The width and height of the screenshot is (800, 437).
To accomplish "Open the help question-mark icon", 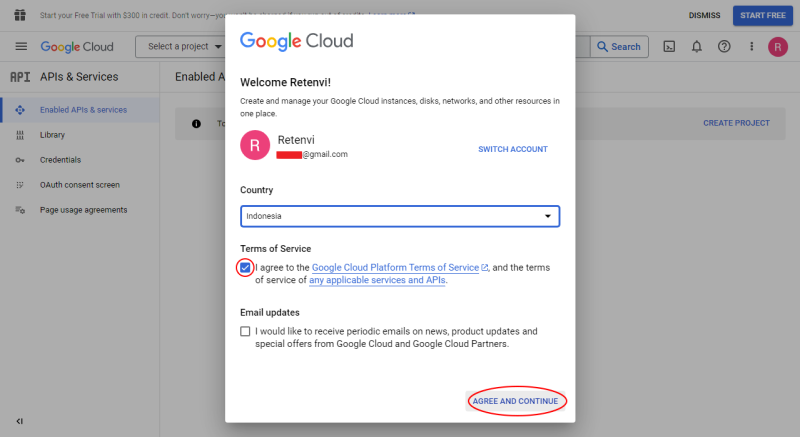I will tap(724, 46).
